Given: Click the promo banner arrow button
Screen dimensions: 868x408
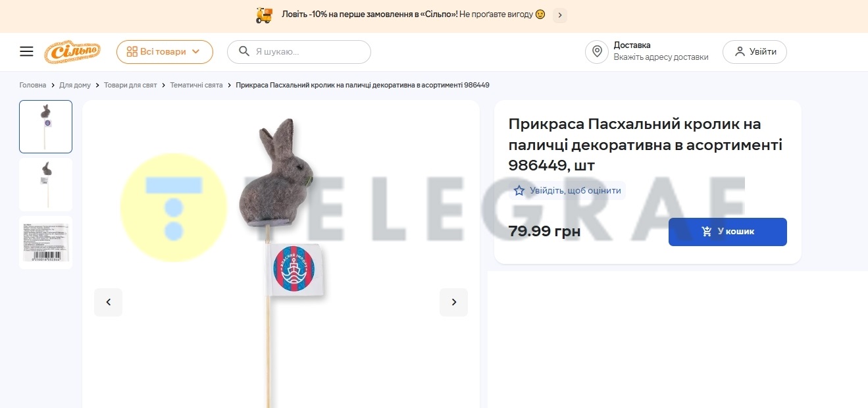Looking at the screenshot, I should point(560,14).
